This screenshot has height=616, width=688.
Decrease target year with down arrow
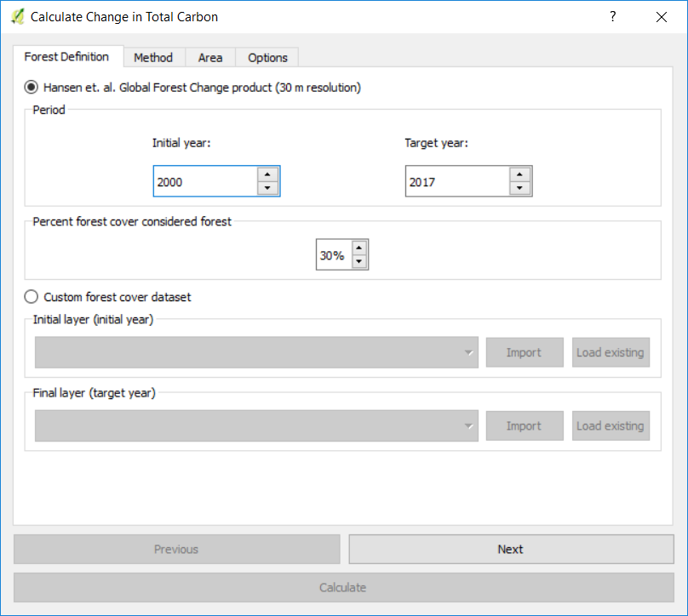pos(520,188)
